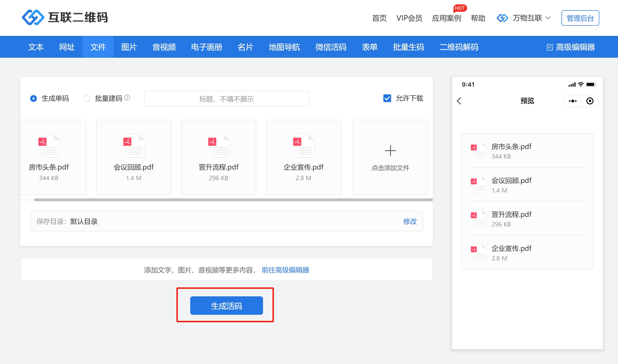The width and height of the screenshot is (618, 364).
Task: Switch to the 图片 tab
Action: [129, 47]
